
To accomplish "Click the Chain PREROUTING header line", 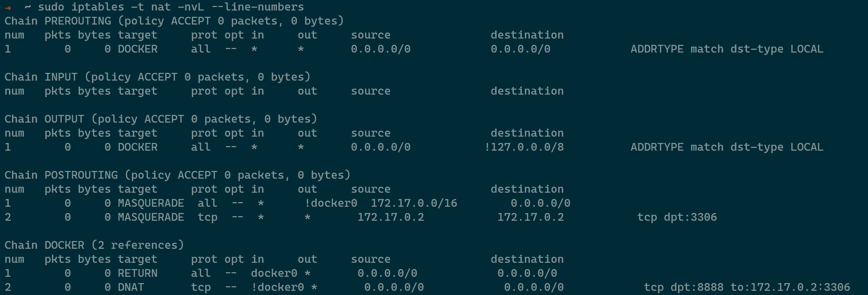I will pyautogui.click(x=174, y=21).
